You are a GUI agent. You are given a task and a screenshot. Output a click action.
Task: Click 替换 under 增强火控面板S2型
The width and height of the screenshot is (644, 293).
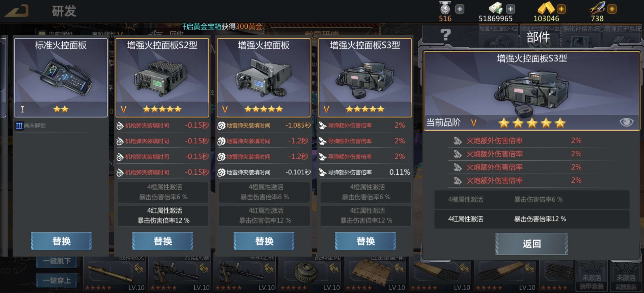[162, 241]
